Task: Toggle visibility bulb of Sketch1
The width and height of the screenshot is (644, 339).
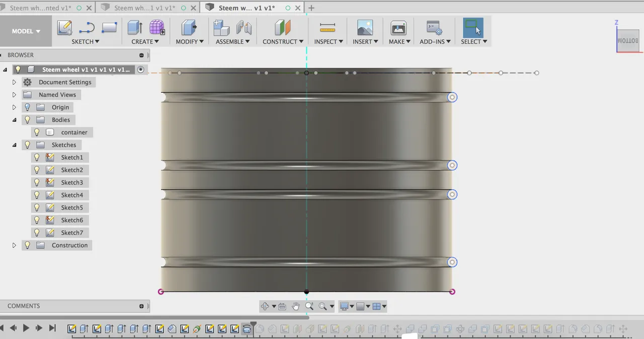Action: click(x=37, y=157)
